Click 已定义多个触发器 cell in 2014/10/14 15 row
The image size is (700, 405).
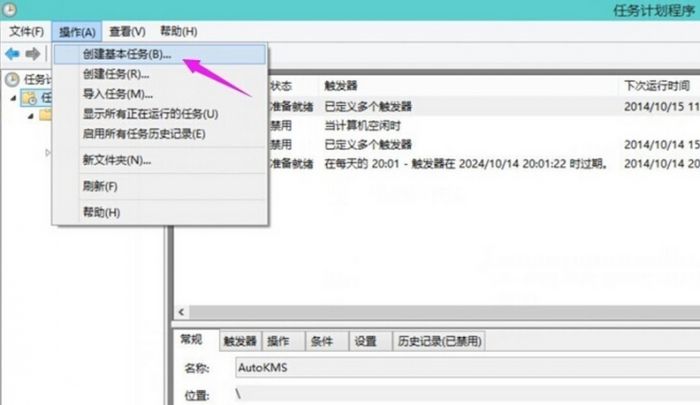[x=368, y=144]
